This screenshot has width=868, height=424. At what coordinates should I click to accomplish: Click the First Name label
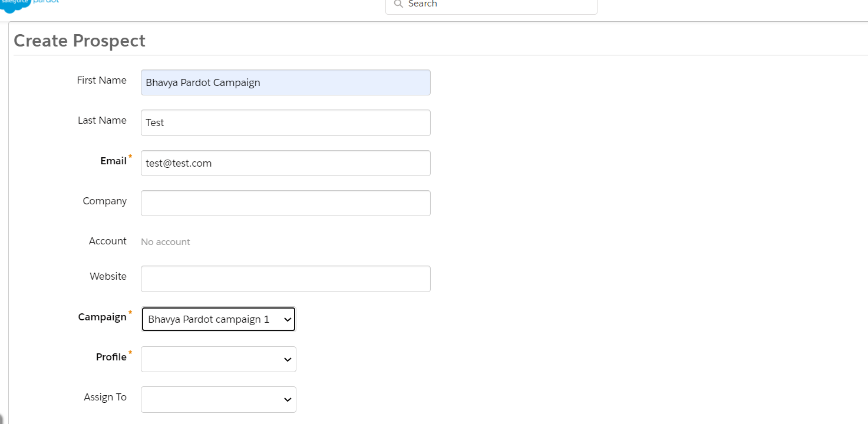pos(102,80)
